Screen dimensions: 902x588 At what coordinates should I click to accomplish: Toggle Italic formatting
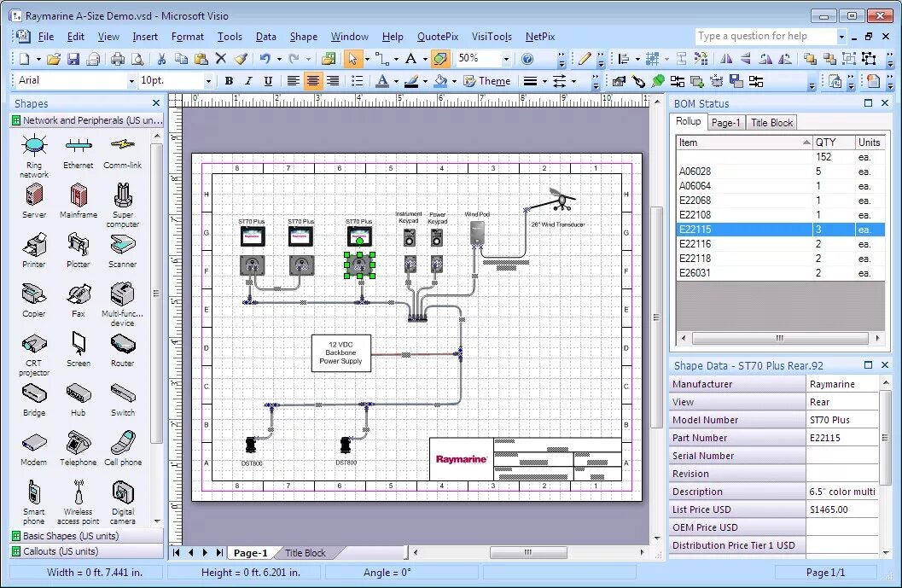pos(248,81)
